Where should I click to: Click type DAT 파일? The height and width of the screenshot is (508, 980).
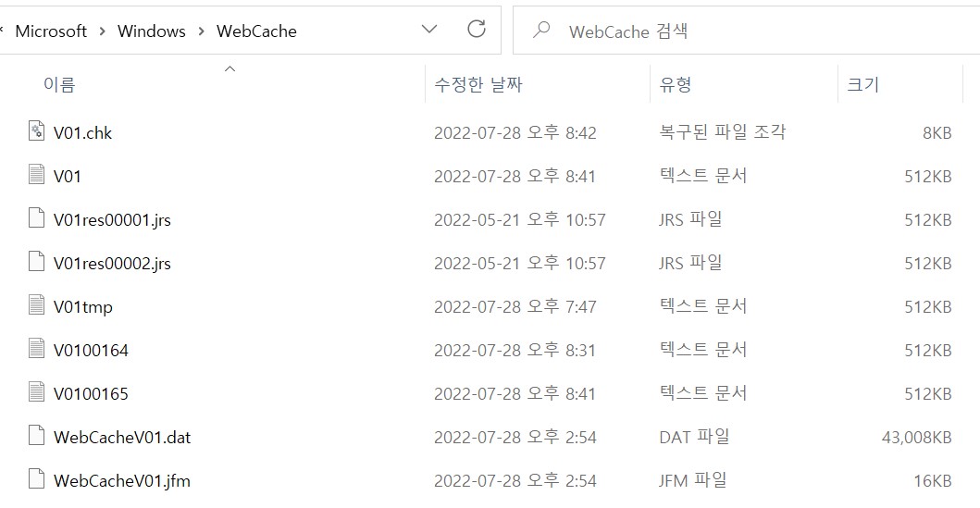click(694, 437)
